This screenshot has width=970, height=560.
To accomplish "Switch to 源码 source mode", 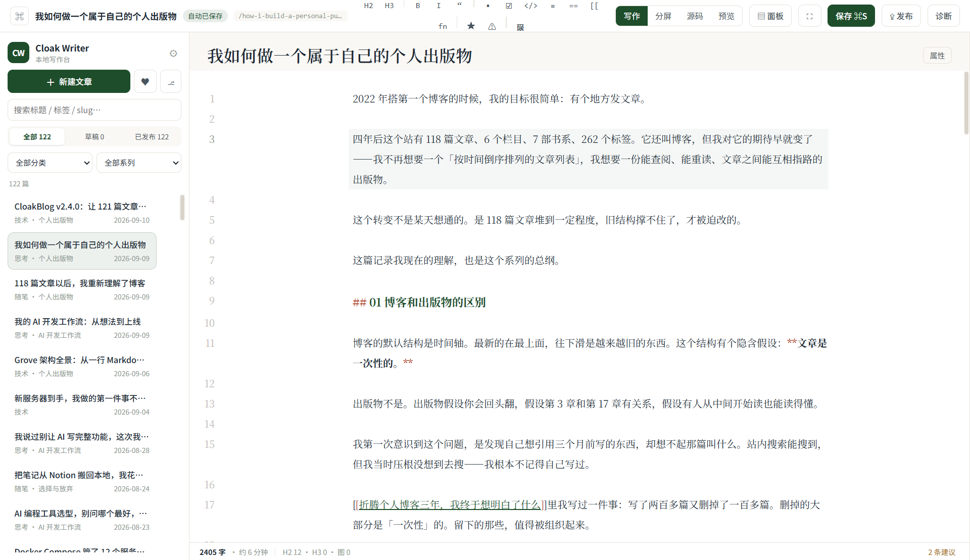I will pos(695,16).
